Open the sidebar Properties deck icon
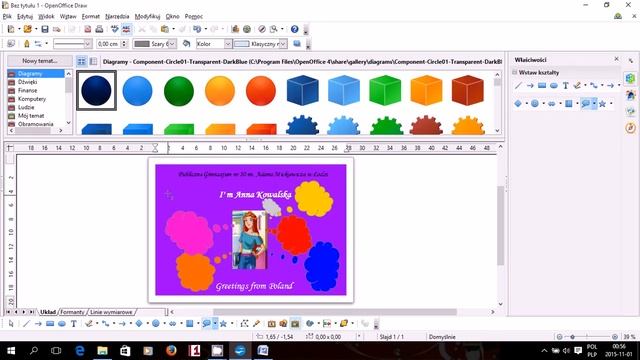This screenshot has width=640, height=360. pyautogui.click(x=631, y=78)
